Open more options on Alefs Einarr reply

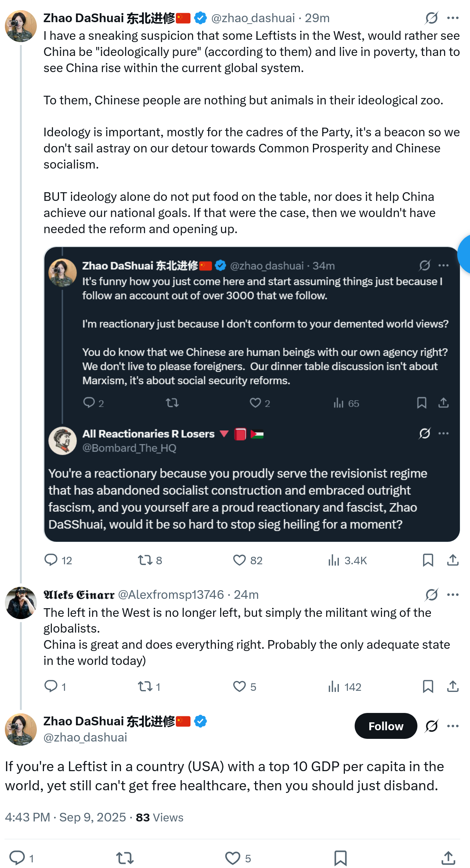(453, 595)
